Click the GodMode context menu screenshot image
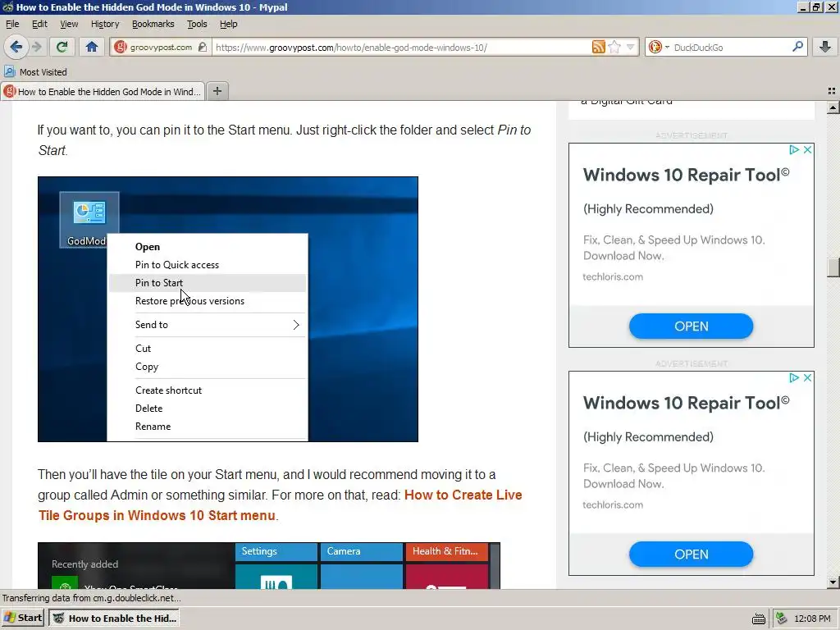 tap(228, 309)
